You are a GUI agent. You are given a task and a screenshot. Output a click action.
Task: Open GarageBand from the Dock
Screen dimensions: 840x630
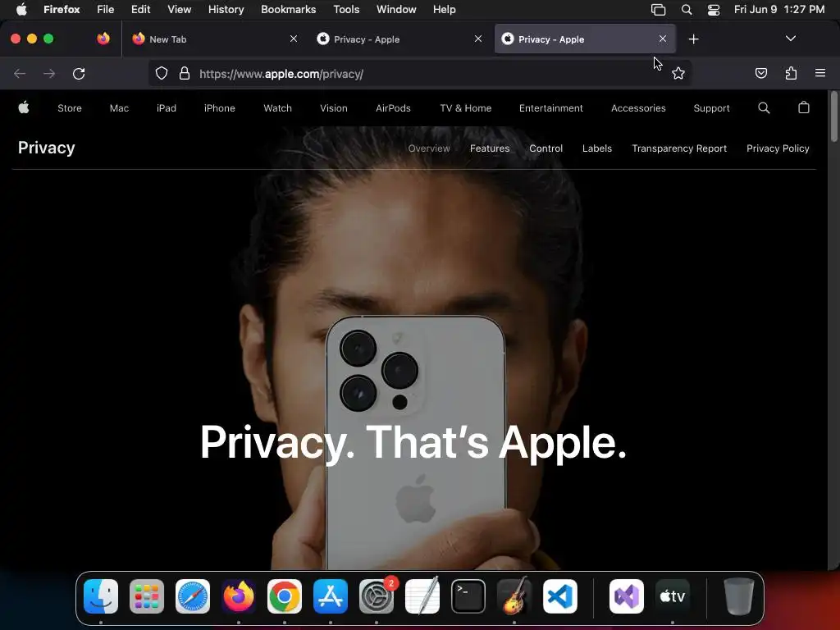(x=514, y=596)
